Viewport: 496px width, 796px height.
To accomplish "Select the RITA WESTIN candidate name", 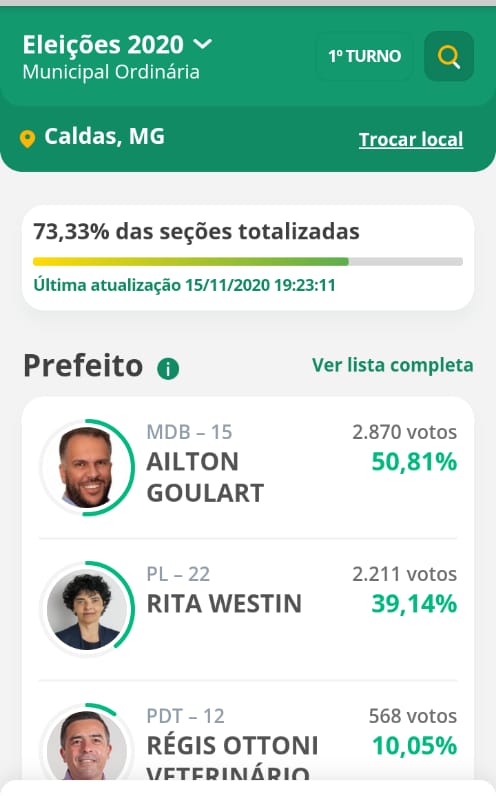I will pos(224,604).
